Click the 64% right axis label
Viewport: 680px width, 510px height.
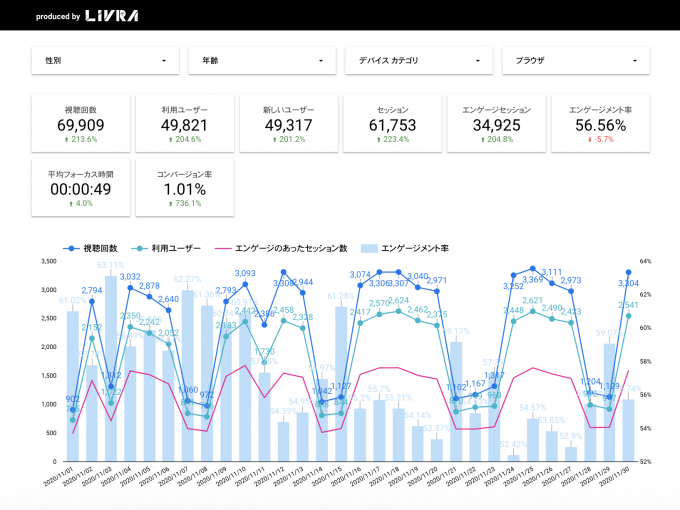click(x=645, y=261)
